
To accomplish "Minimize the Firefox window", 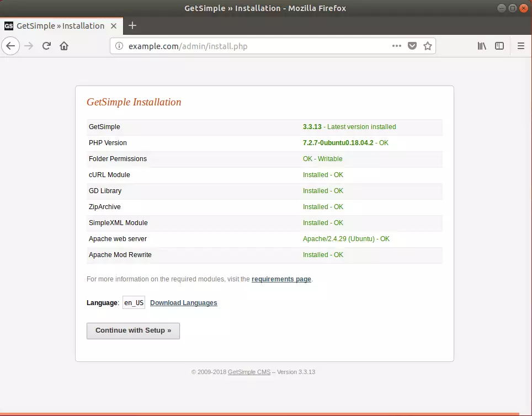I will pyautogui.click(x=502, y=8).
